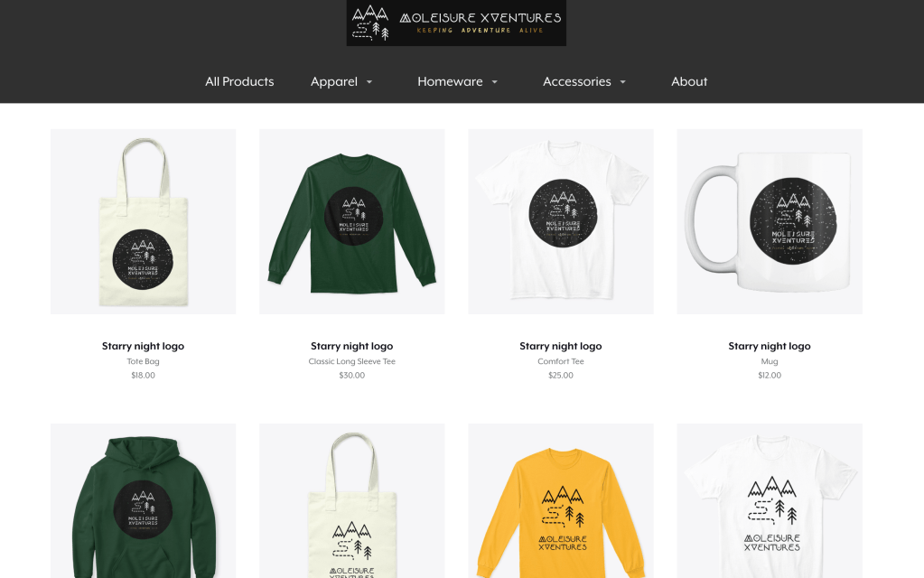The image size is (924, 578).
Task: Open the yellow long sleeve tee image
Action: (560, 501)
